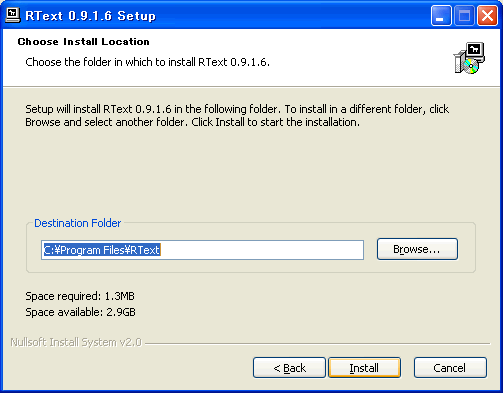Click the RText 0.9.1.6 Setup title text
The height and width of the screenshot is (393, 503).
point(90,16)
